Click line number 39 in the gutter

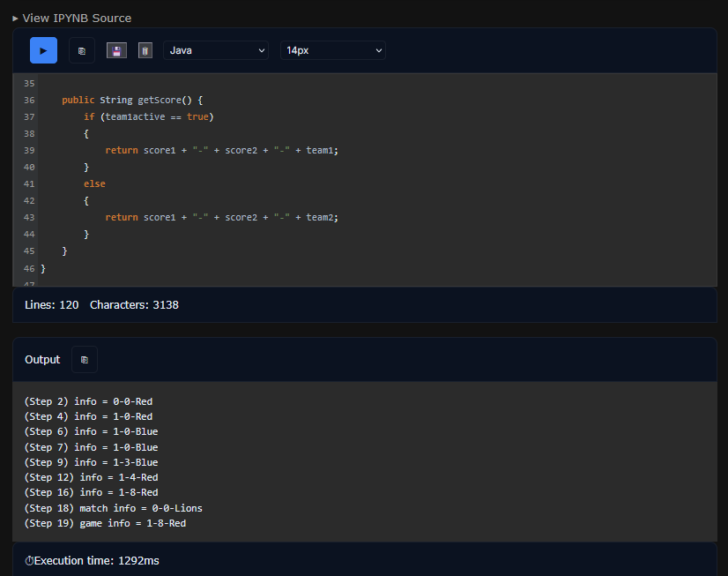(x=29, y=151)
